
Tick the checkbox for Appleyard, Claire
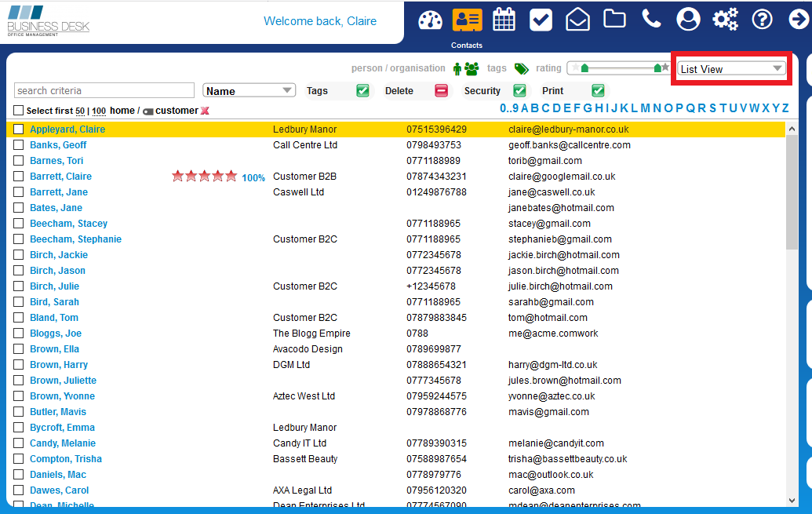coord(19,129)
